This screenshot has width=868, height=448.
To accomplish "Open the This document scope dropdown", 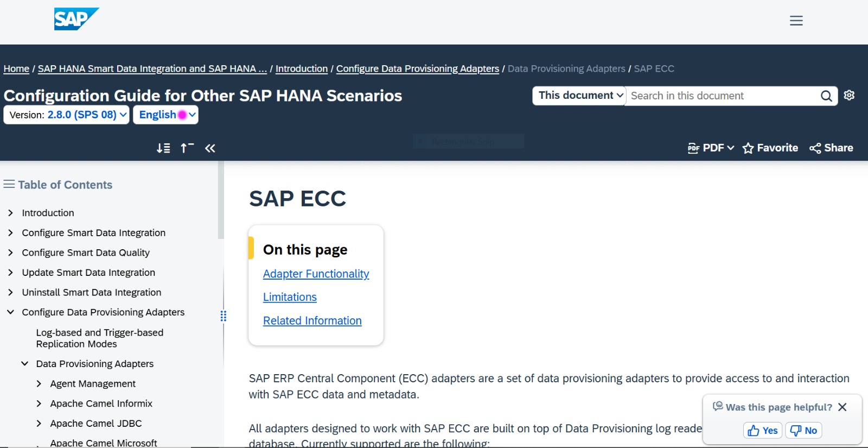I will click(579, 96).
